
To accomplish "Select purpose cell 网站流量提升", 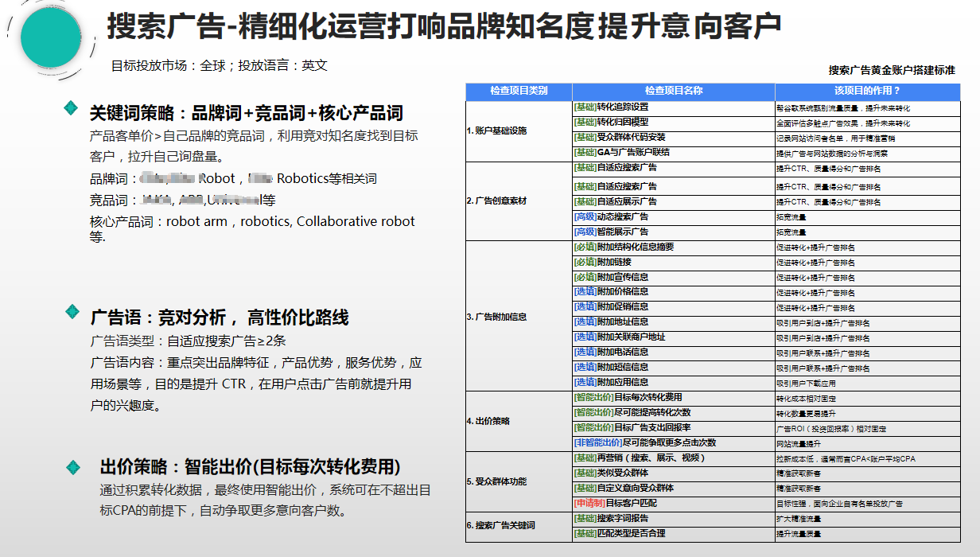I will pos(868,443).
